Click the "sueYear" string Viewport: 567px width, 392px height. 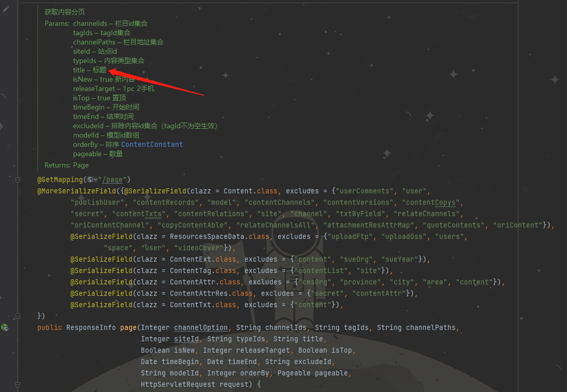(400, 259)
